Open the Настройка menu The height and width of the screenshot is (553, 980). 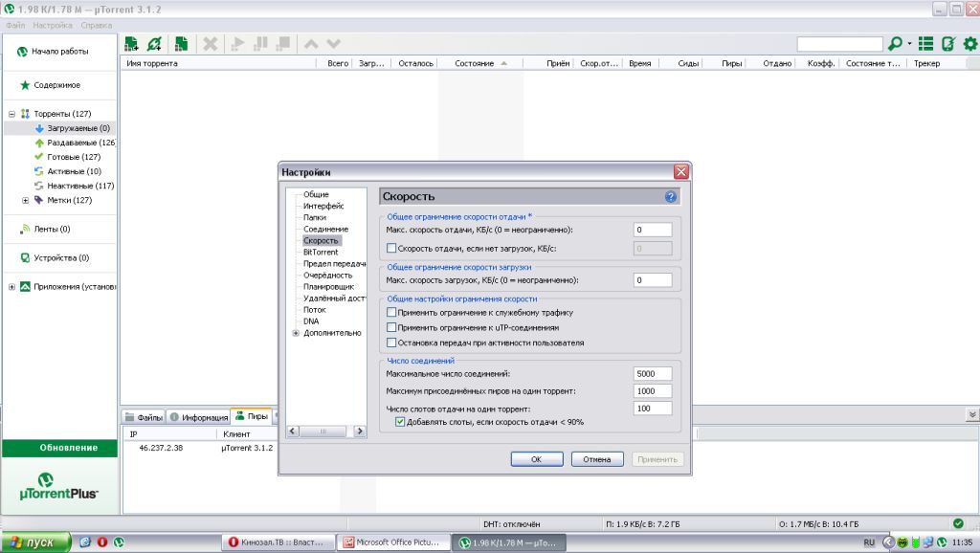coord(52,24)
